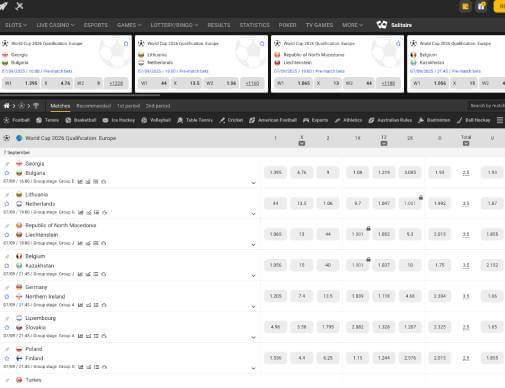Screen dimensions: 505x388
Task: Favorite the Lithuania vs Netherlands match star
Action: pyautogui.click(x=6, y=204)
